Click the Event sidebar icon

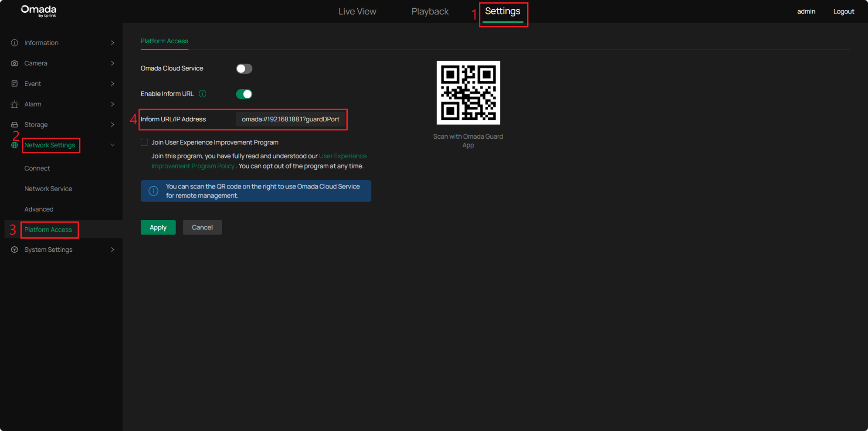(x=14, y=84)
